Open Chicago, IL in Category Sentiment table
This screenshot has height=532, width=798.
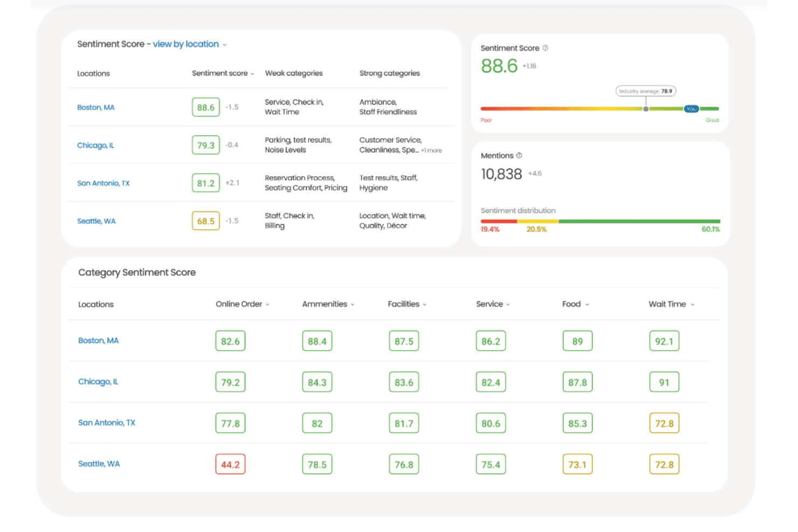98,382
